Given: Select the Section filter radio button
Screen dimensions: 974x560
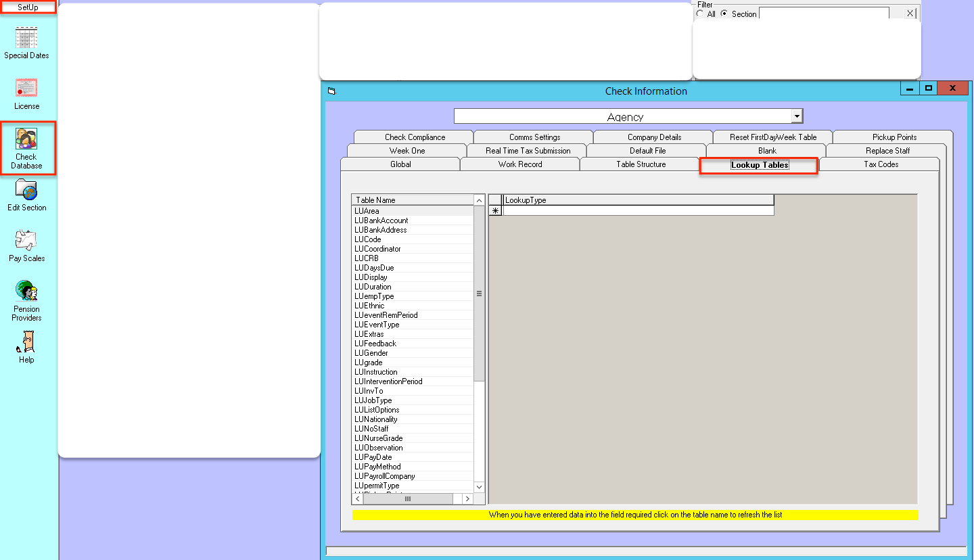Looking at the screenshot, I should [x=724, y=14].
